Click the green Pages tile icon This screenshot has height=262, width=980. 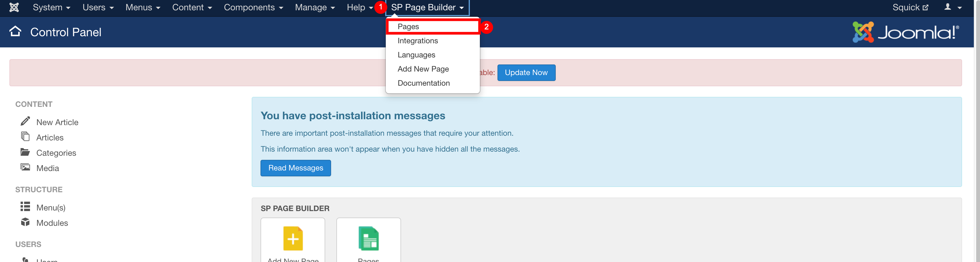(369, 239)
